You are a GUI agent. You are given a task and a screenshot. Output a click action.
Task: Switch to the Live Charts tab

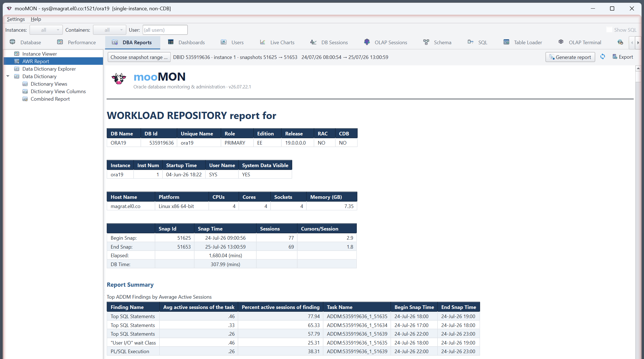pyautogui.click(x=277, y=42)
